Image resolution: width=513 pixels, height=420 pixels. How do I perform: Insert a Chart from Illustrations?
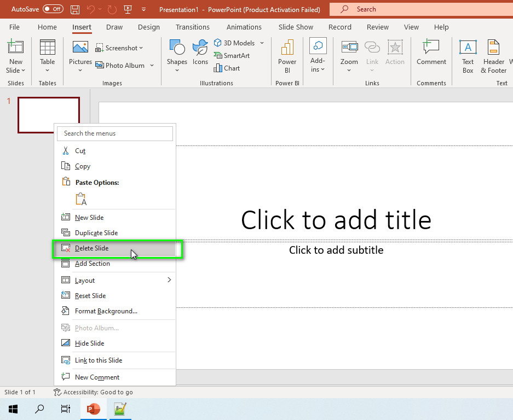coord(227,68)
